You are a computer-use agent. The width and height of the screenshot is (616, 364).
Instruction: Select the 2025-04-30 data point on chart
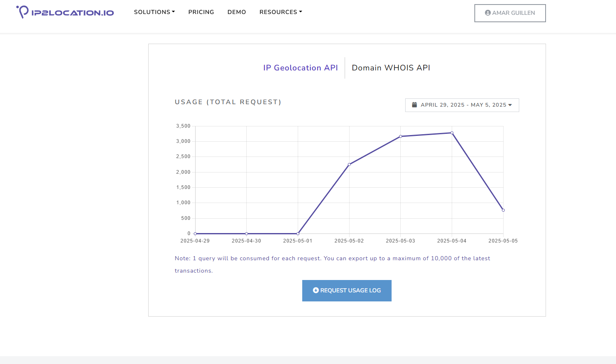point(247,233)
